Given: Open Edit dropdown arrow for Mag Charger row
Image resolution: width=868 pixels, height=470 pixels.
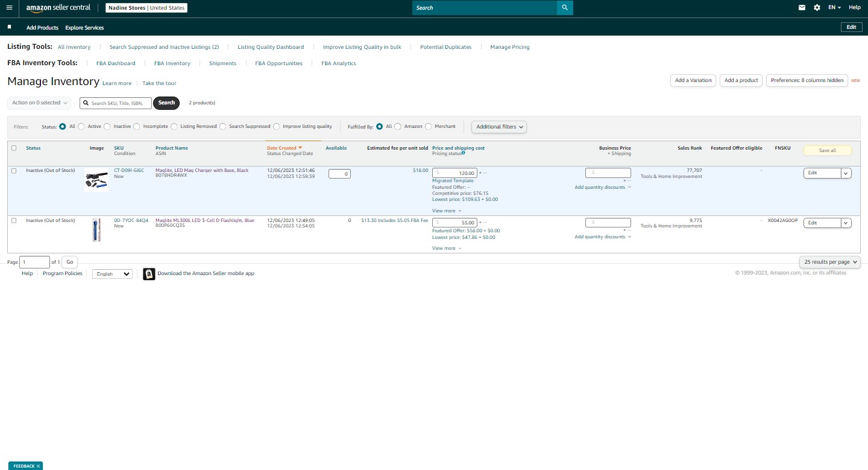Looking at the screenshot, I should pos(846,173).
